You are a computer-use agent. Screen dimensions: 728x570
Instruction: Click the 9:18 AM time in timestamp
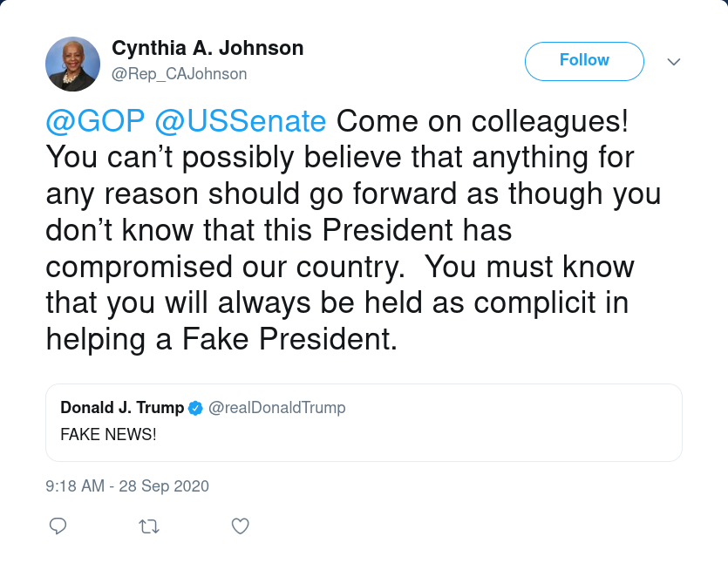pos(75,486)
